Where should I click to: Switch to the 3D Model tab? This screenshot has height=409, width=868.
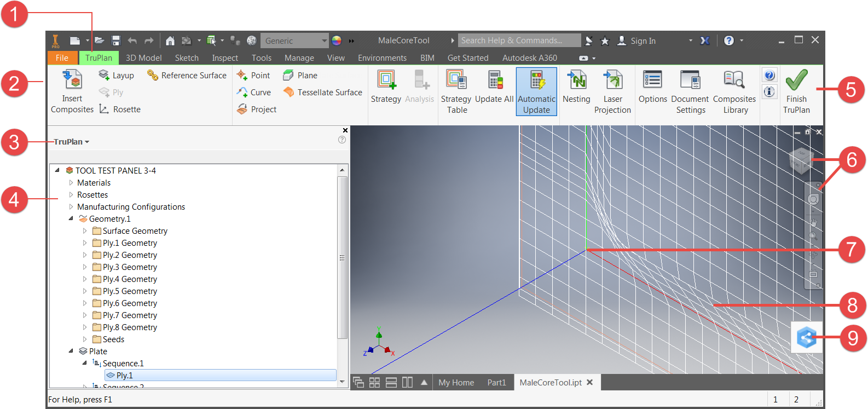pos(143,58)
